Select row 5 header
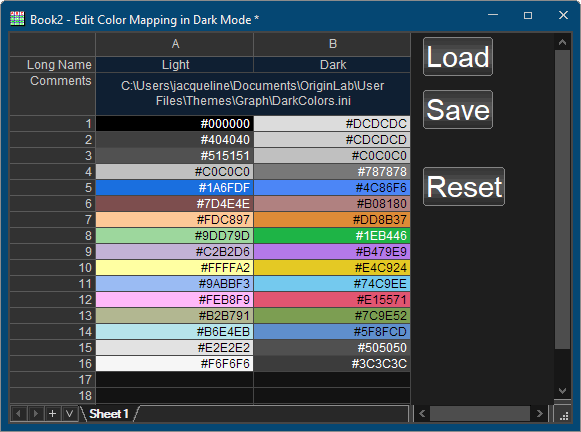Image resolution: width=581 pixels, height=432 pixels. (x=52, y=187)
